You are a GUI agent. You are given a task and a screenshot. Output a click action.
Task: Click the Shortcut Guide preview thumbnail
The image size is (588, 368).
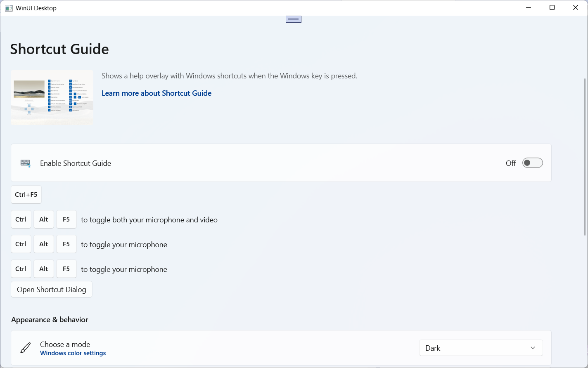[52, 97]
